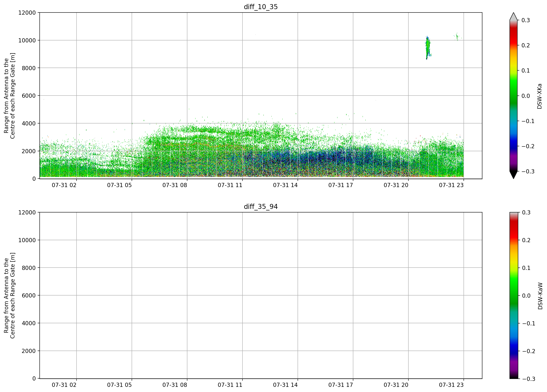Viewport: 547px width, 392px height.
Task: Select the DSW-KaW colorbar label
Action: coord(540,296)
